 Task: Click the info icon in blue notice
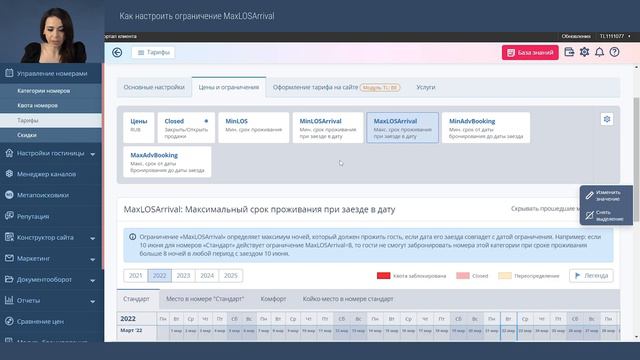[133, 237]
